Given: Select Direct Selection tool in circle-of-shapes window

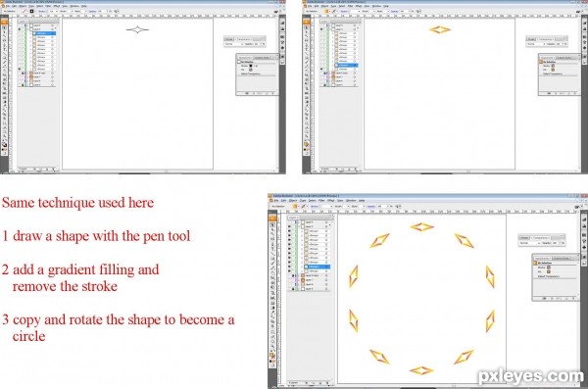Looking at the screenshot, I should (272, 229).
